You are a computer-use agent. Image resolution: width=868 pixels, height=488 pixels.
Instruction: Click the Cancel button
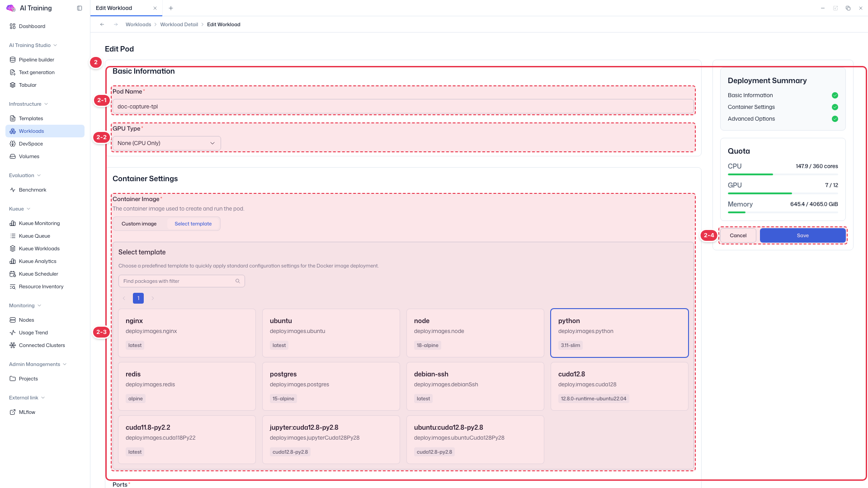point(738,235)
